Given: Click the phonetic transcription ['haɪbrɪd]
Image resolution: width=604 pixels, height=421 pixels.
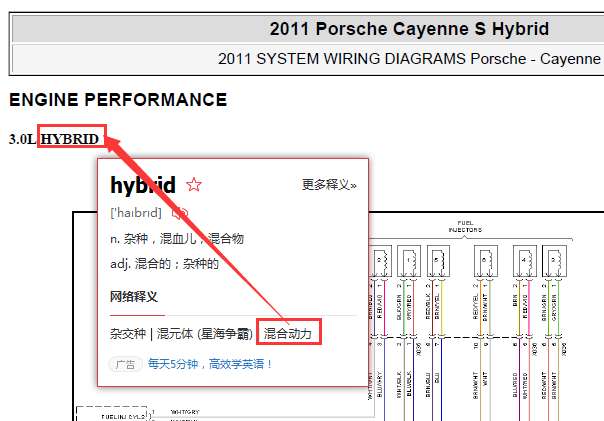Looking at the screenshot, I should (136, 213).
